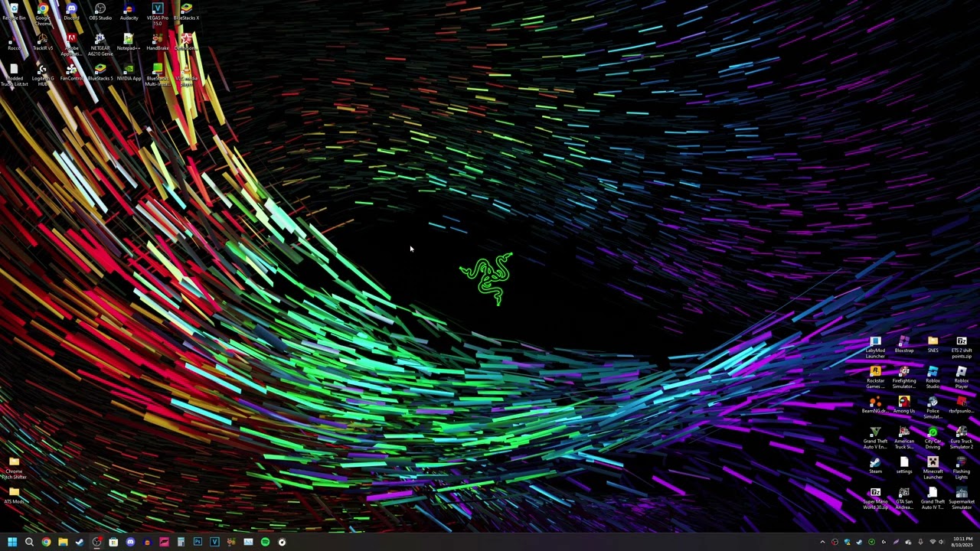The height and width of the screenshot is (551, 980).
Task: Select the Roblox Player desktop icon
Action: coord(962,378)
